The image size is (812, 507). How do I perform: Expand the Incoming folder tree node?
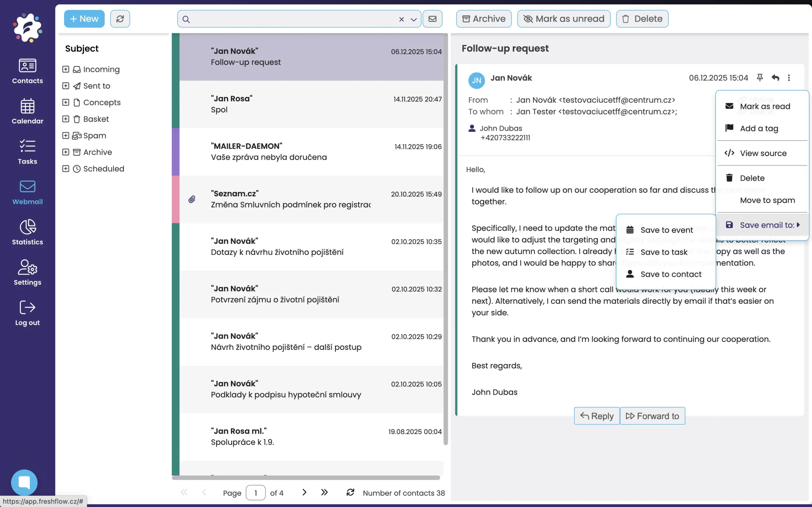point(66,69)
